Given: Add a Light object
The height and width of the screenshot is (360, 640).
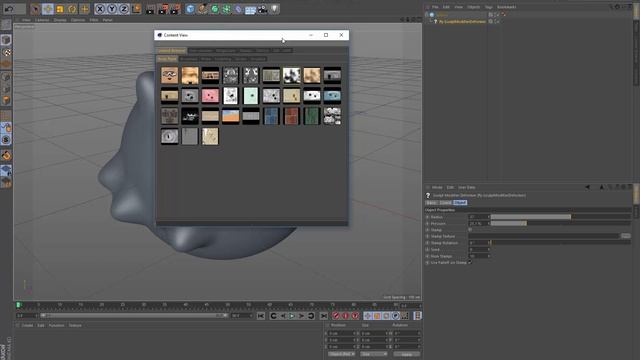Looking at the screenshot, I should tap(275, 9).
